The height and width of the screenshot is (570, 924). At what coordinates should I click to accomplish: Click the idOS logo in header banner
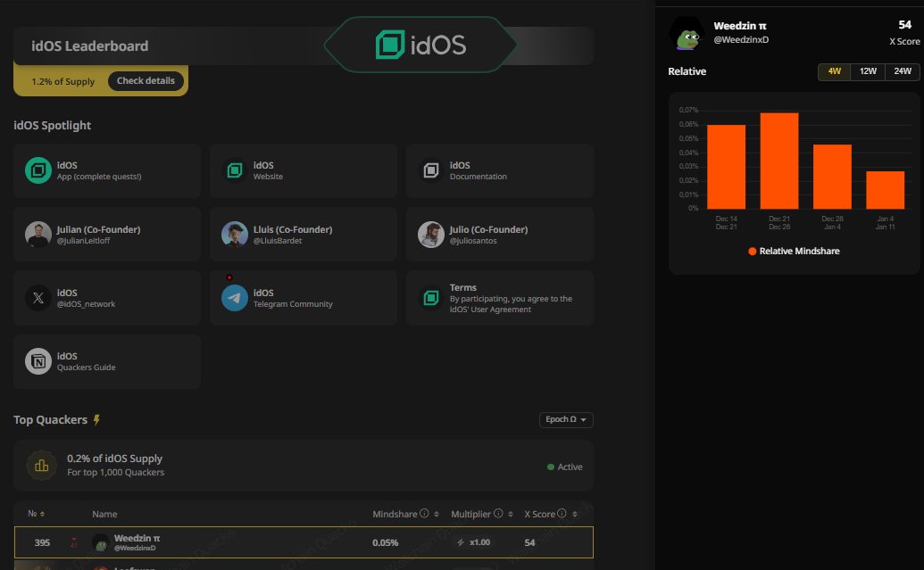[420, 45]
